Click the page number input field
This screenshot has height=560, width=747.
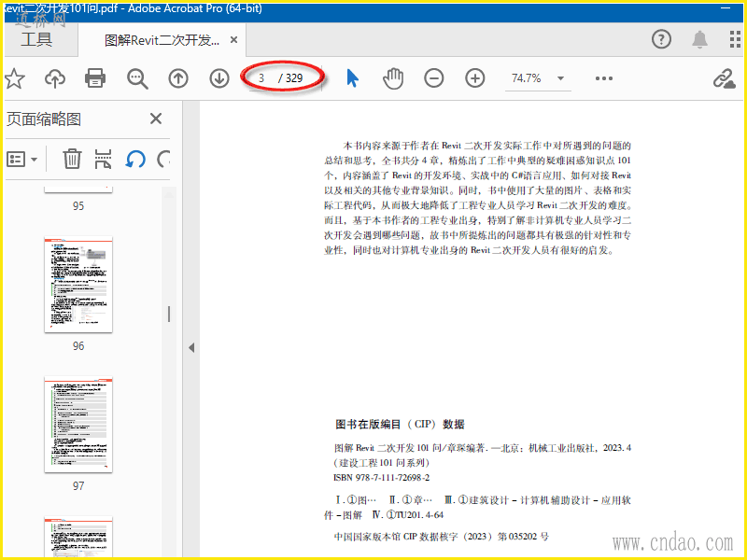[261, 78]
